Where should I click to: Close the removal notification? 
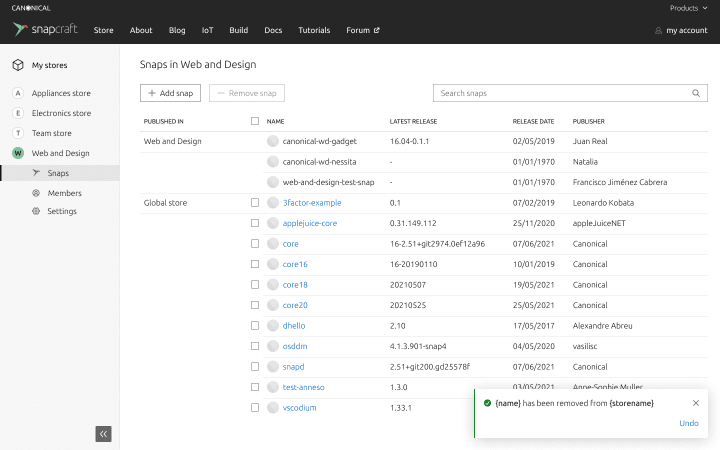point(696,403)
